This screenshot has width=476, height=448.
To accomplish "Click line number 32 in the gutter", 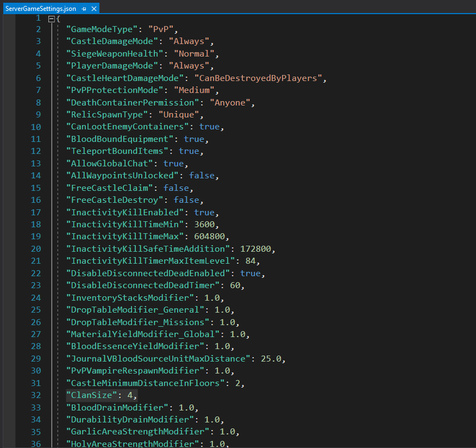I will [x=35, y=395].
